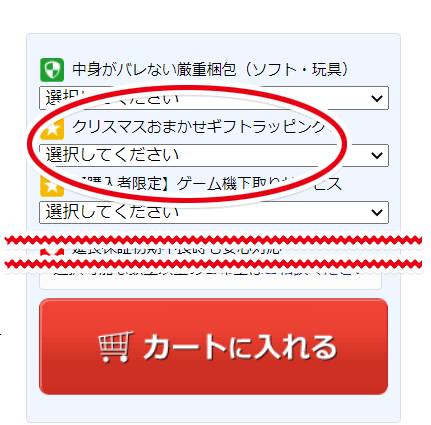Click the shopping cart icon inside the red button

coord(116,347)
